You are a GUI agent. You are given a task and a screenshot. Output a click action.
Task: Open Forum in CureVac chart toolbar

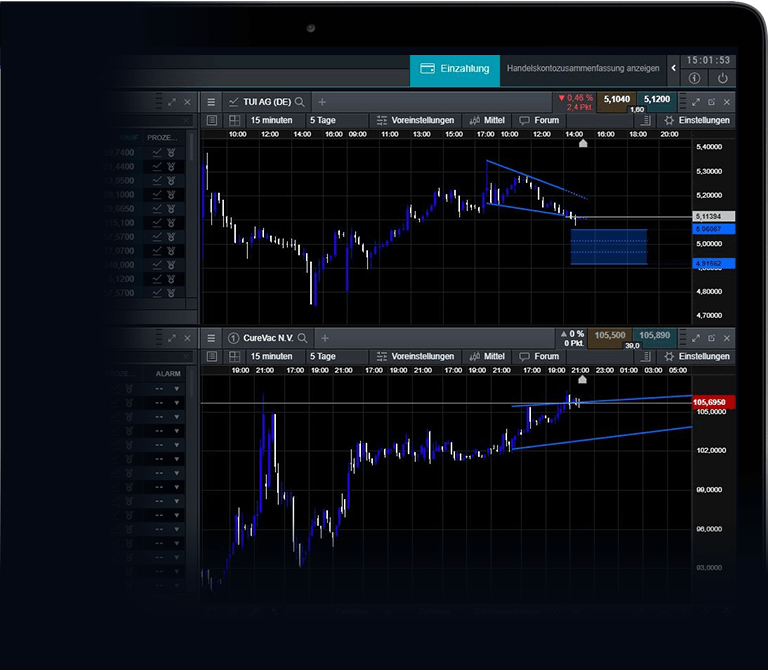tap(539, 356)
